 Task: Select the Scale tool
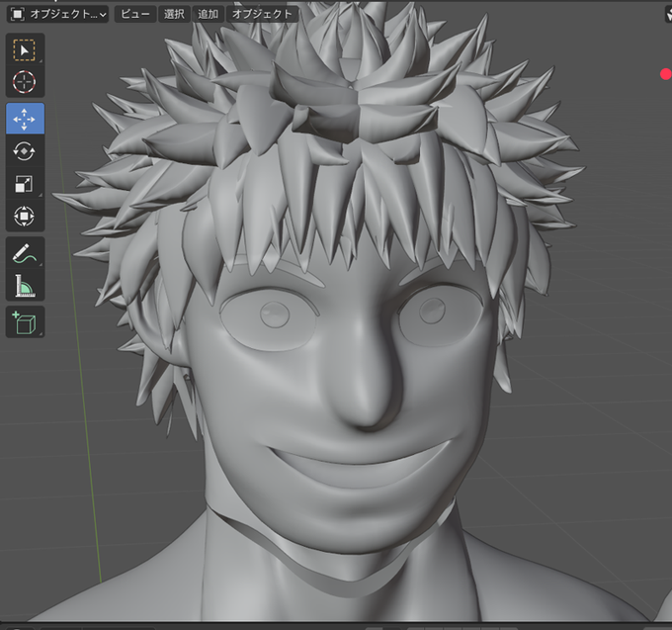25,184
